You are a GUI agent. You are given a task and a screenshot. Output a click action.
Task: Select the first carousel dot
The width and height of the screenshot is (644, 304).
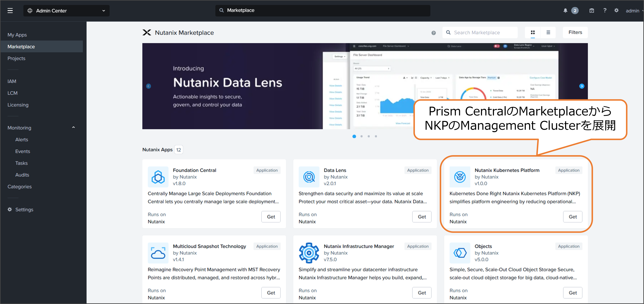[x=354, y=136]
